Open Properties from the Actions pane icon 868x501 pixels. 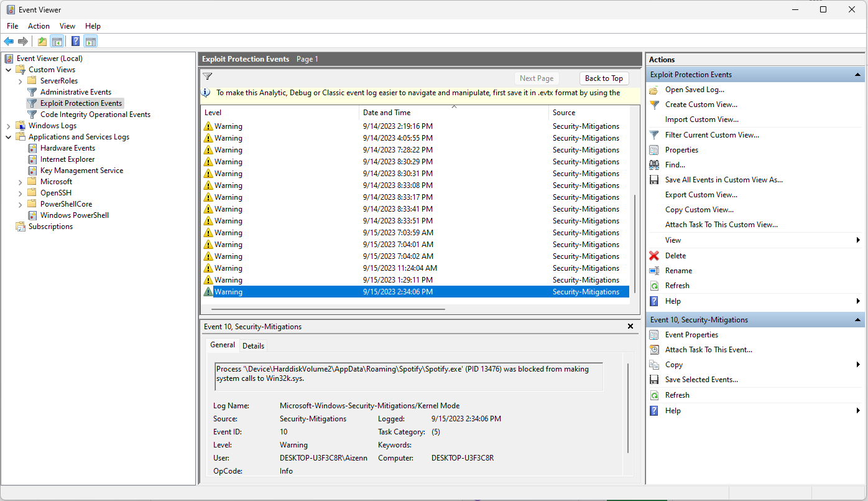(x=654, y=149)
